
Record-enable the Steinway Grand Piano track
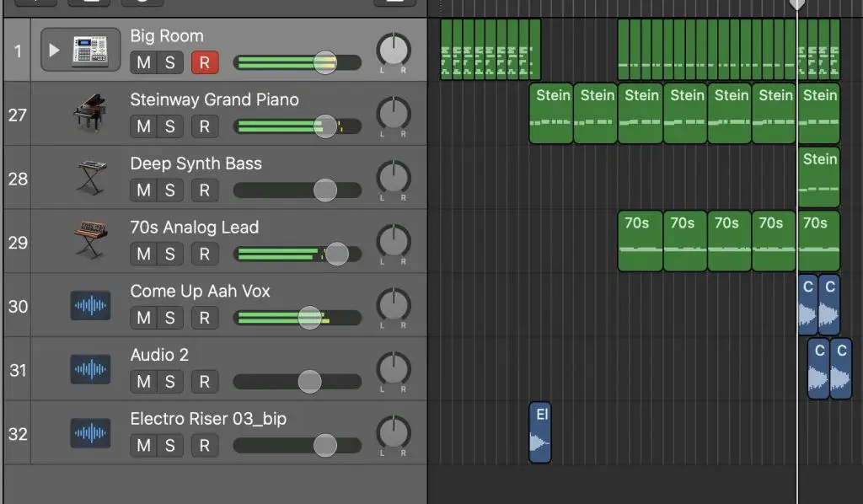coord(205,126)
